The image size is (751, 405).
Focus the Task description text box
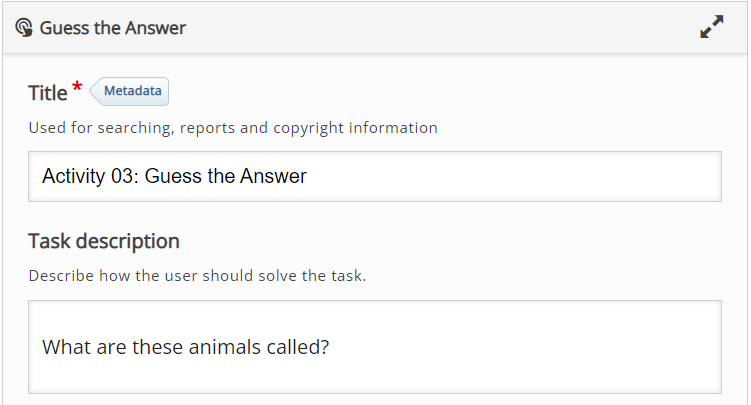(375, 347)
